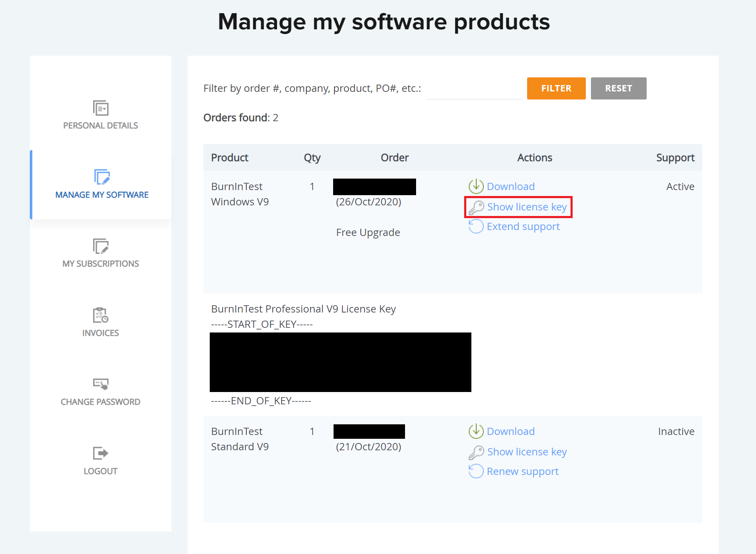Click the END_OF_KEY line
756x554 pixels.
261,401
